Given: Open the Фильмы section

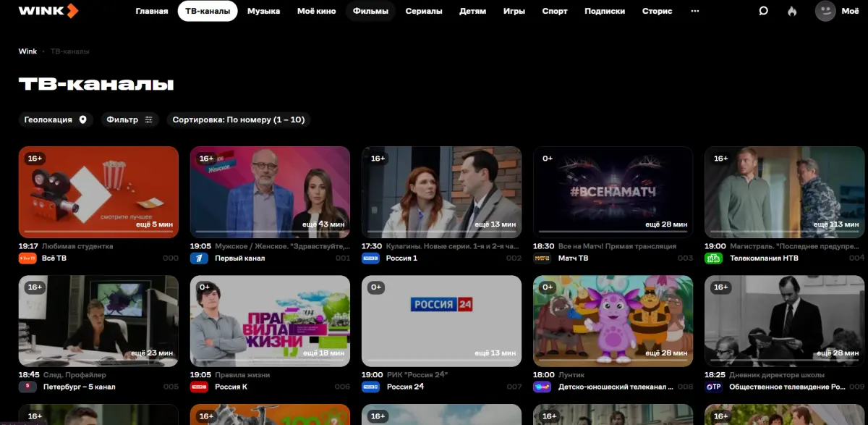Looking at the screenshot, I should pyautogui.click(x=370, y=11).
